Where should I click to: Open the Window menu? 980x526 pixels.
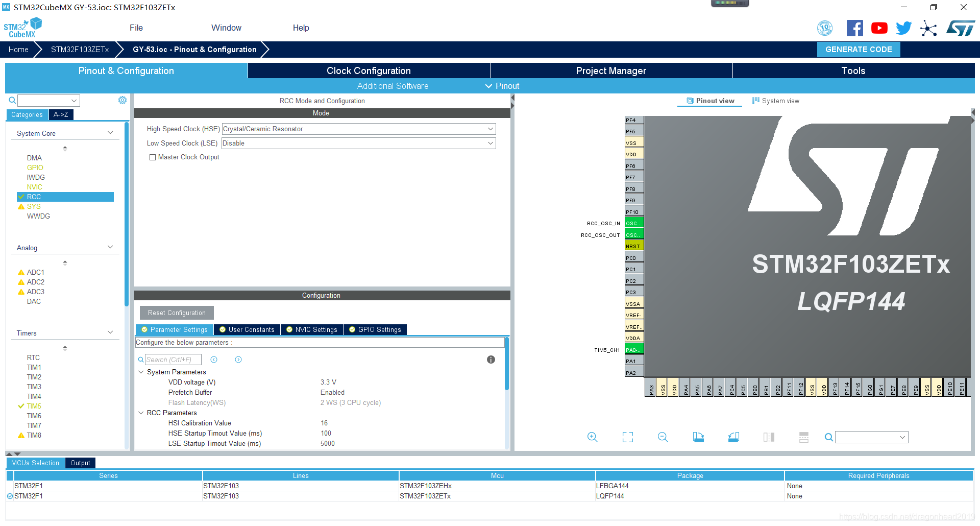pos(226,28)
